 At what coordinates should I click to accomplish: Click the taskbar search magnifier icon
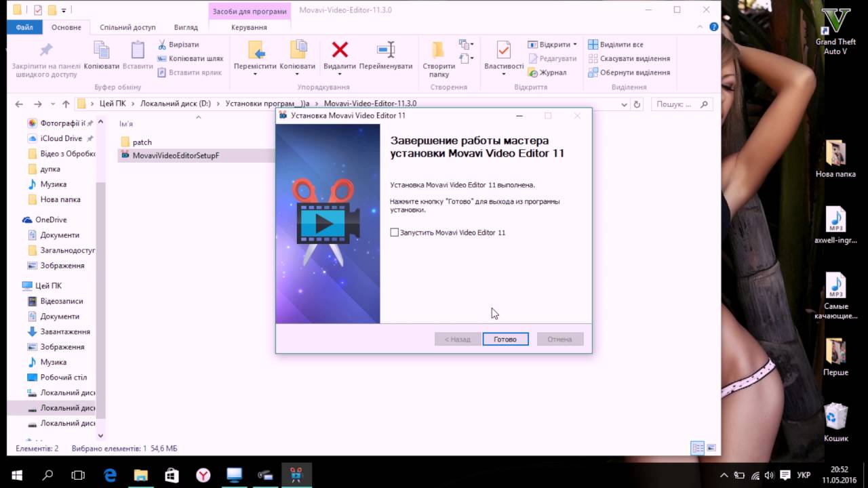(47, 475)
